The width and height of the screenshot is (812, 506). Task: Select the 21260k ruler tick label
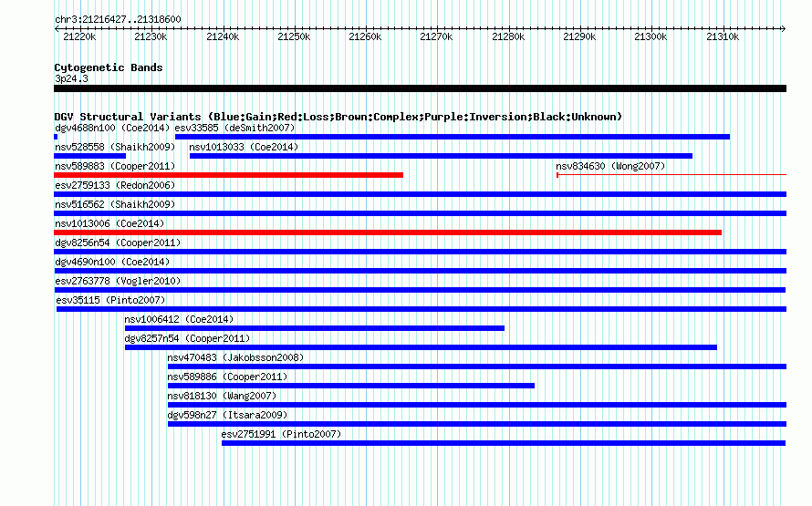click(365, 36)
